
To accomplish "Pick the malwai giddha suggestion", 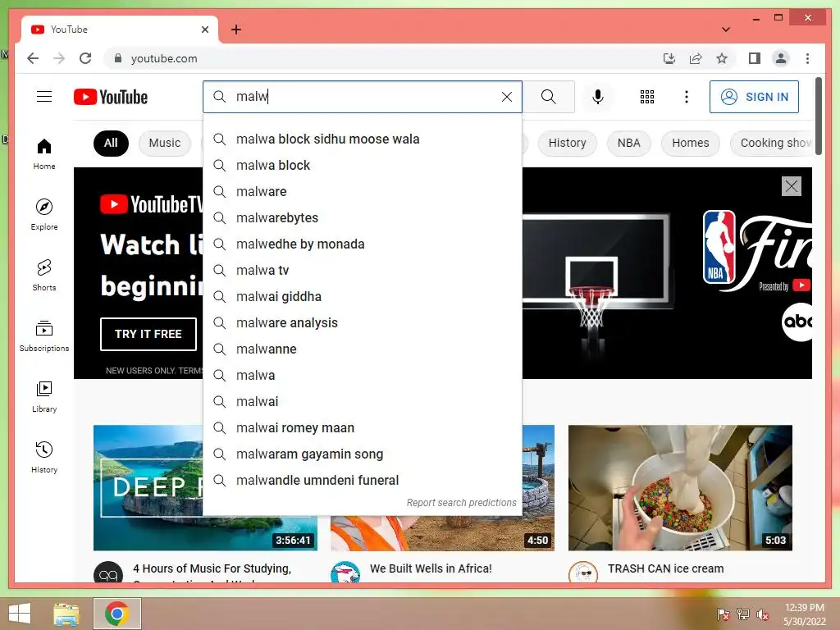I will [363, 297].
